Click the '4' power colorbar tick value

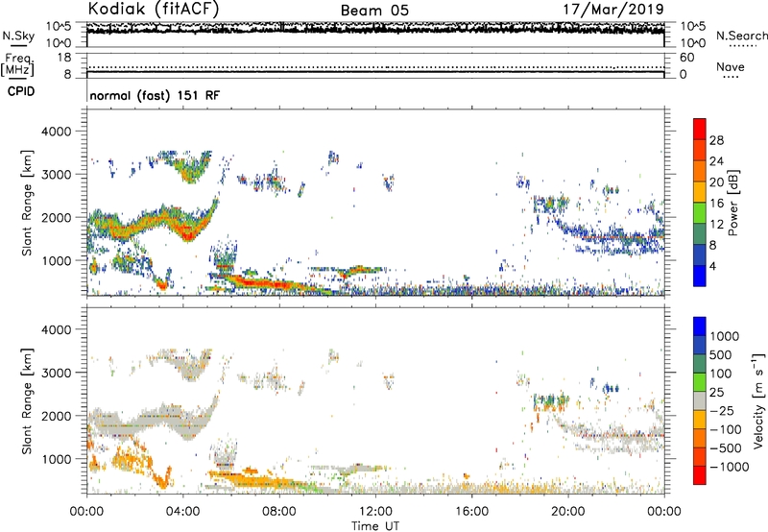713,266
